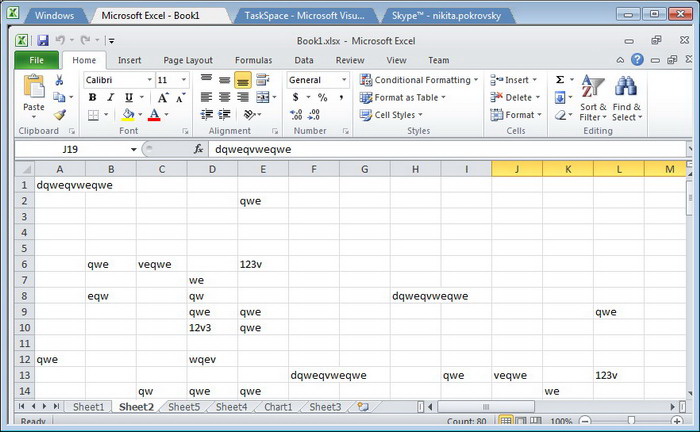Toggle Bold formatting
This screenshot has height=432, width=700.
(92, 97)
